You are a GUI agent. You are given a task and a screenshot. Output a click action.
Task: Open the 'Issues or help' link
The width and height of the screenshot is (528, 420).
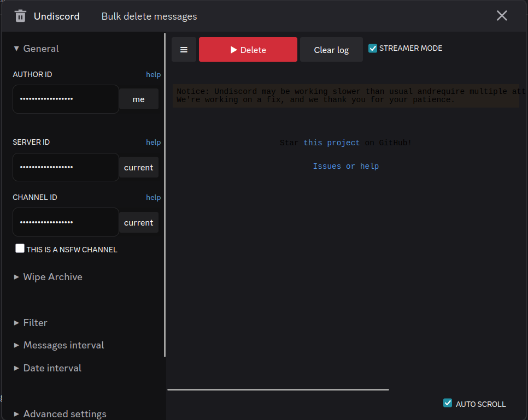pyautogui.click(x=346, y=166)
